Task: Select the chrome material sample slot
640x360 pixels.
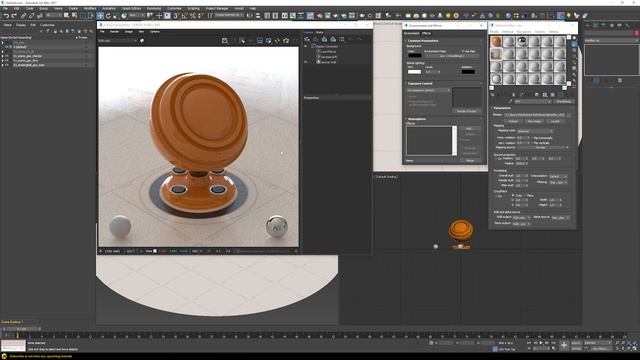Action: (x=522, y=41)
